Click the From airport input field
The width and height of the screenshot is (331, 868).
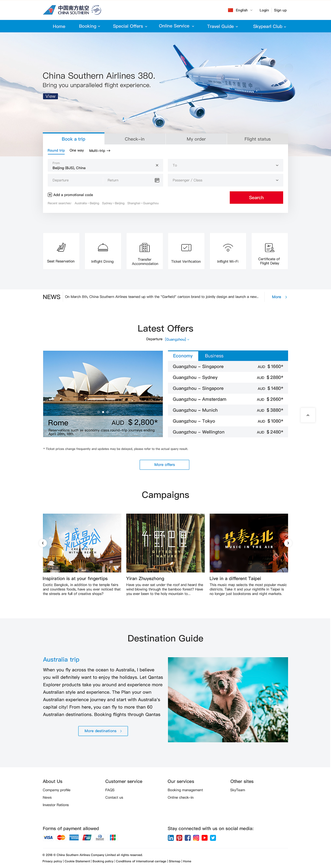[106, 166]
